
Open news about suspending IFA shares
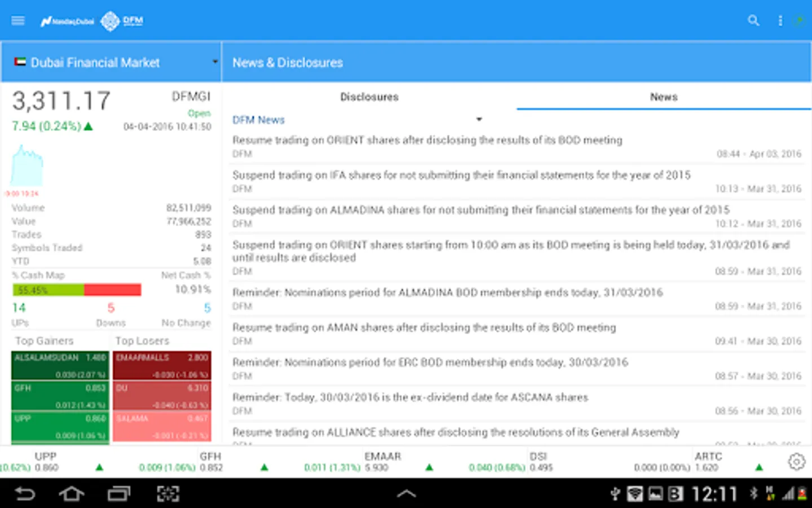coord(517,181)
